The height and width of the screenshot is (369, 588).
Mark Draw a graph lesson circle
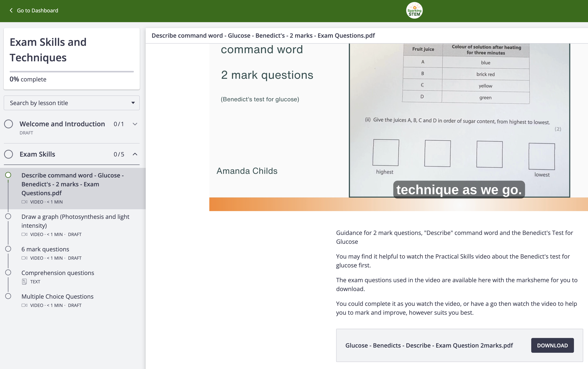8,217
